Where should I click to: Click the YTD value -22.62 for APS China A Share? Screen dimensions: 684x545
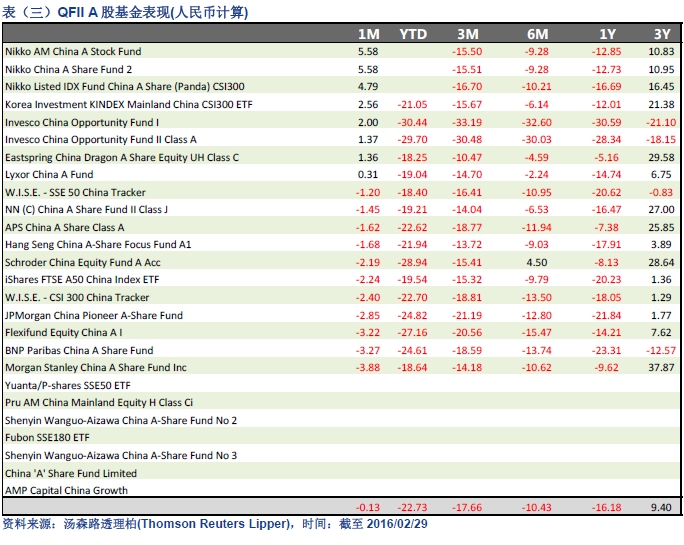[412, 227]
